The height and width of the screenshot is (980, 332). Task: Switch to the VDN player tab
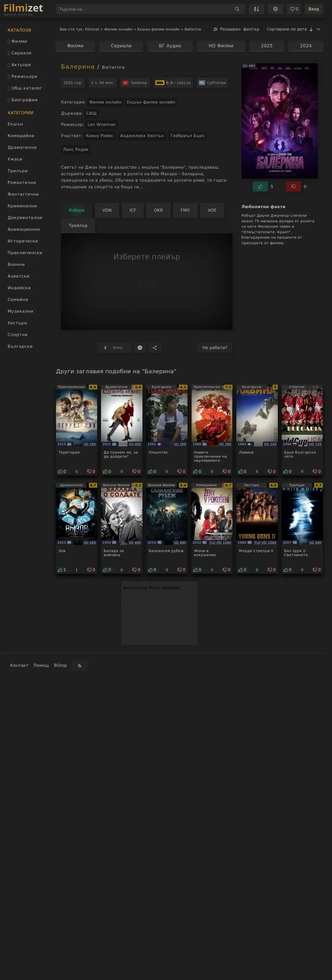click(x=107, y=210)
